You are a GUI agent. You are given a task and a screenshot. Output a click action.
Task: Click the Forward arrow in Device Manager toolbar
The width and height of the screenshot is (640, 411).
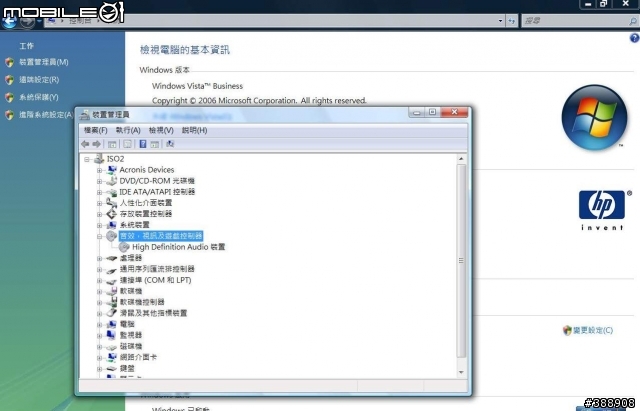click(x=96, y=144)
